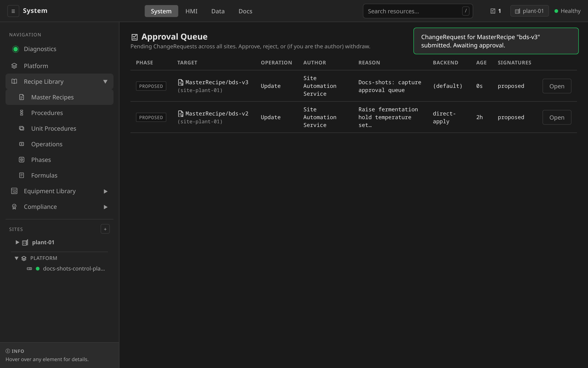Click the slash shortcut key badge in search
588x368 pixels.
coord(466,11)
